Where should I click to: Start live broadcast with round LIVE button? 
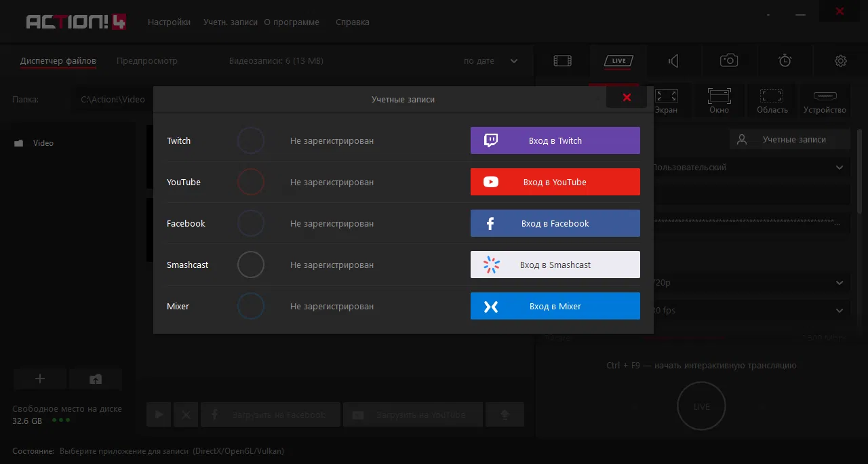701,406
